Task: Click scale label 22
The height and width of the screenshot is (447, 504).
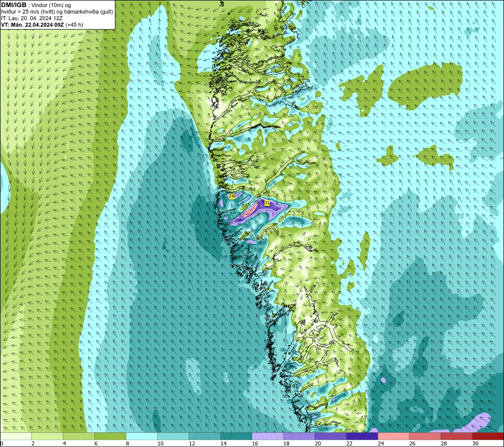Action: tap(349, 443)
